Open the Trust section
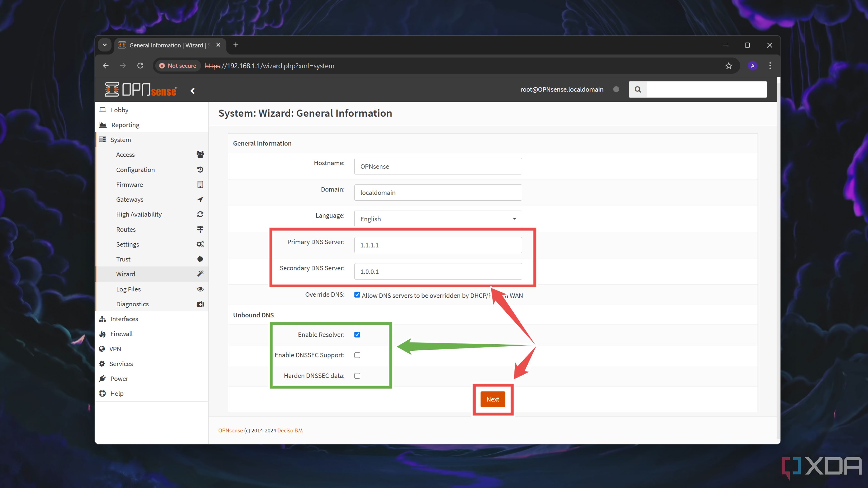Viewport: 868px width, 488px height. coord(123,259)
